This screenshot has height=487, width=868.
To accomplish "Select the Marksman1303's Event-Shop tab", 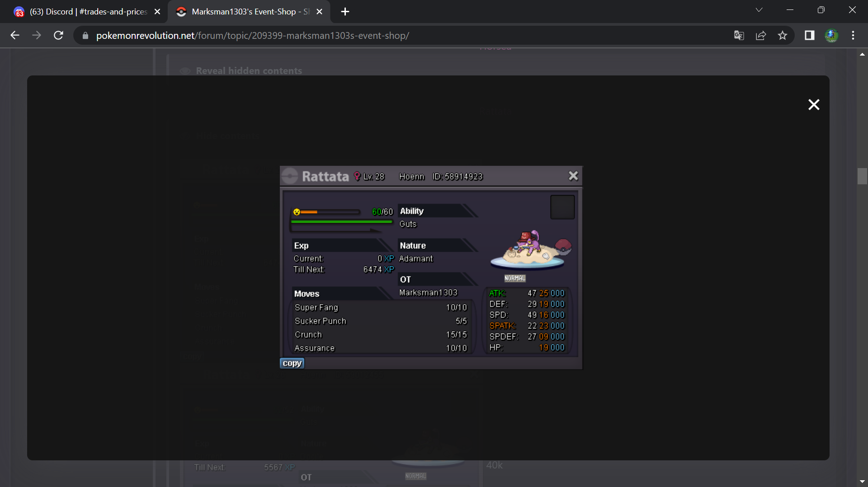I will [246, 12].
